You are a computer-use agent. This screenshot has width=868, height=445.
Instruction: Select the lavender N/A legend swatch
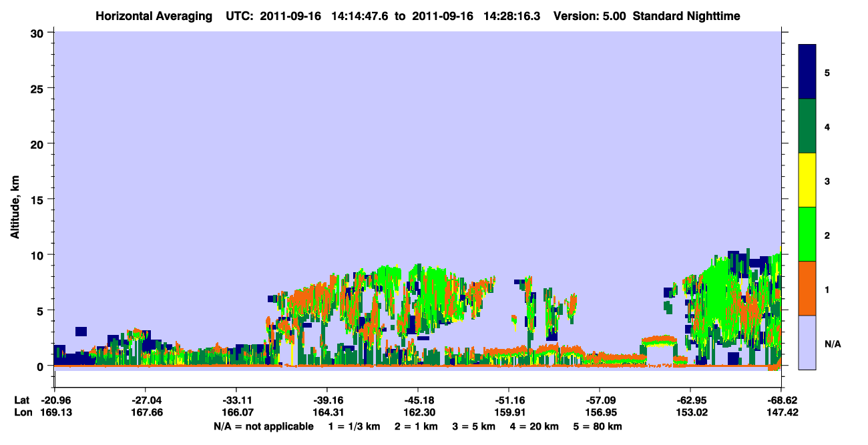point(807,342)
